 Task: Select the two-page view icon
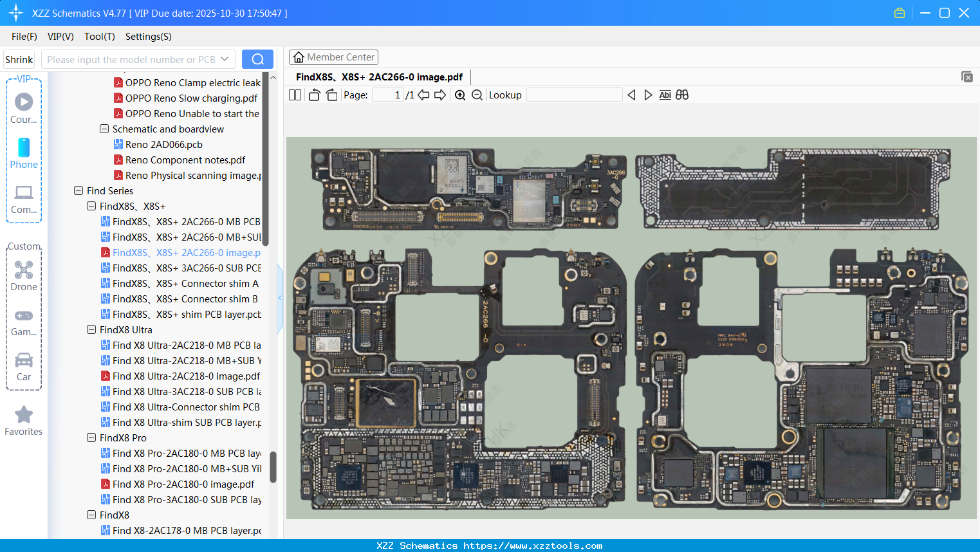294,95
